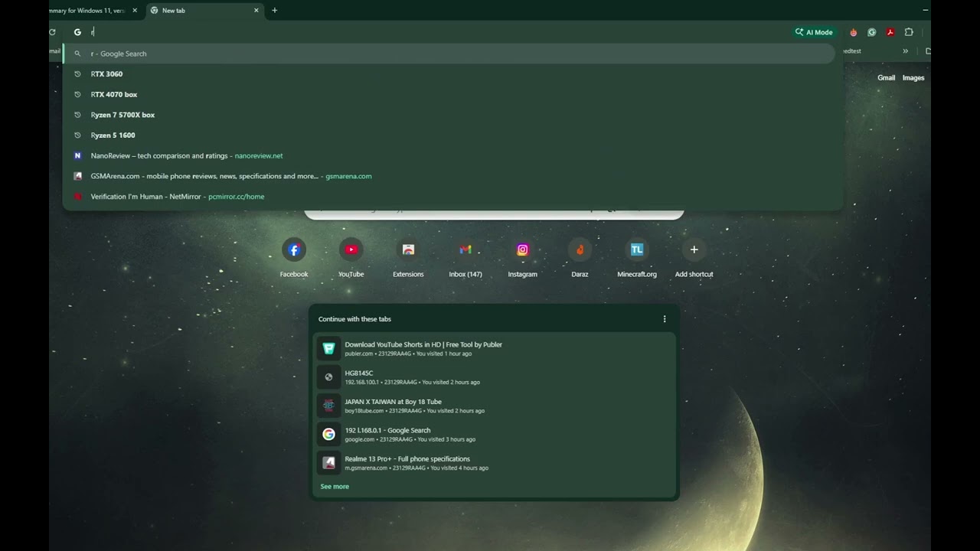The height and width of the screenshot is (551, 980).
Task: Open Gmail link on new tab page
Action: point(886,78)
